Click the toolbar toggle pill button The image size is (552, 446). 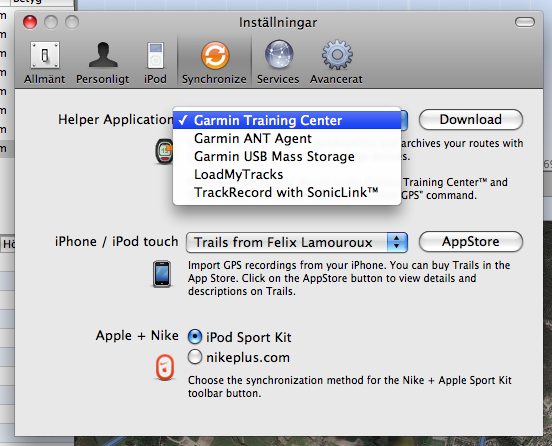click(525, 22)
